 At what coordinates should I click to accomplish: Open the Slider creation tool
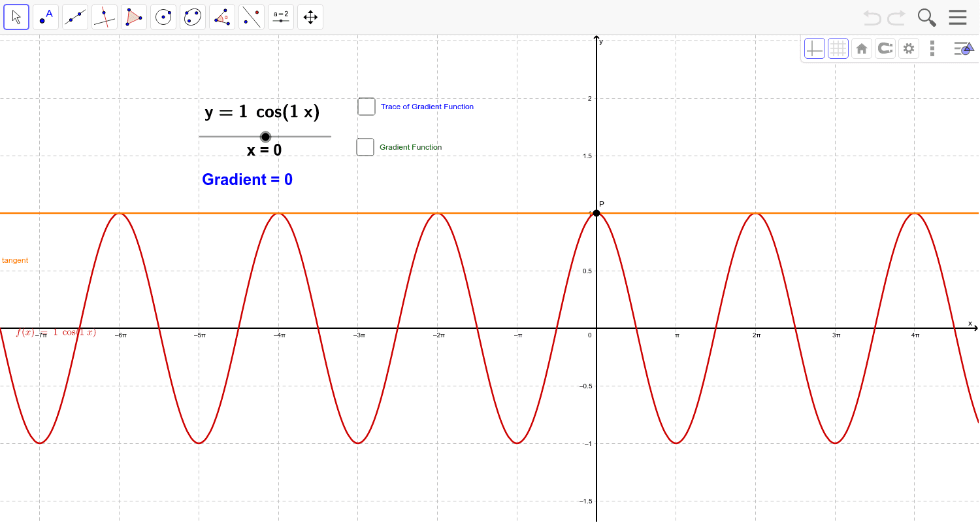click(280, 16)
